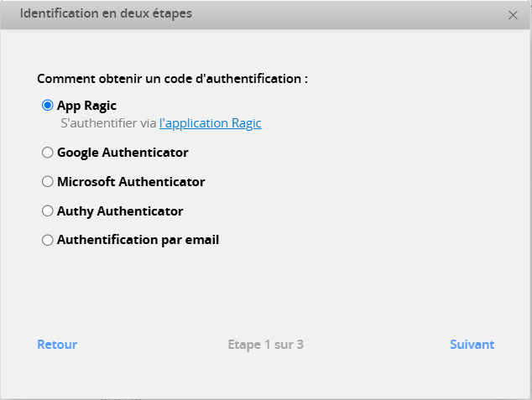Go back with the Retour link
Viewport: 532px width, 400px height.
[x=57, y=345]
